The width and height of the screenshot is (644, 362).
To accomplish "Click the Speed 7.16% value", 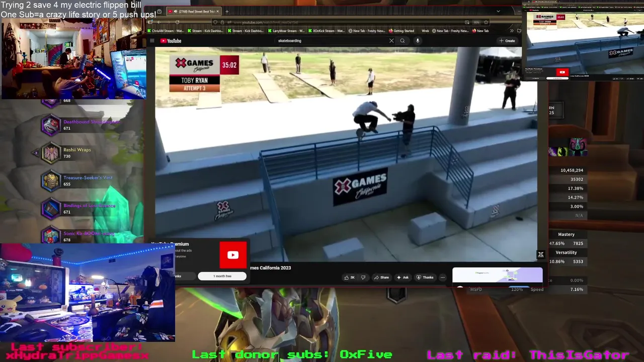I will tap(577, 290).
